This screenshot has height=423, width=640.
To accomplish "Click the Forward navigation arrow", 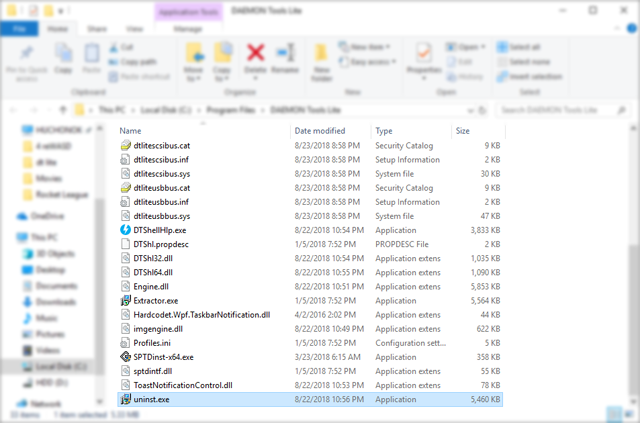I will pyautogui.click(x=34, y=110).
